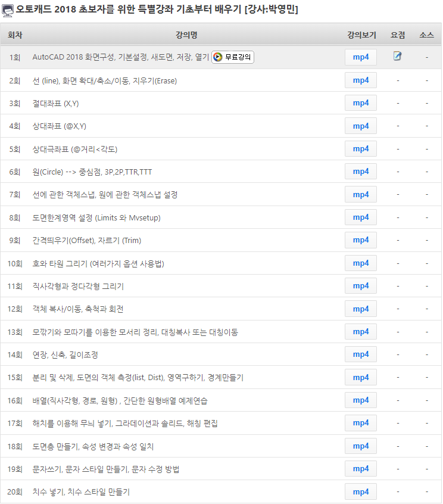This screenshot has height=504, width=443.
Task: Click lecture title 문자쓰기, 문자 스타일 만들기
Action: click(x=106, y=469)
